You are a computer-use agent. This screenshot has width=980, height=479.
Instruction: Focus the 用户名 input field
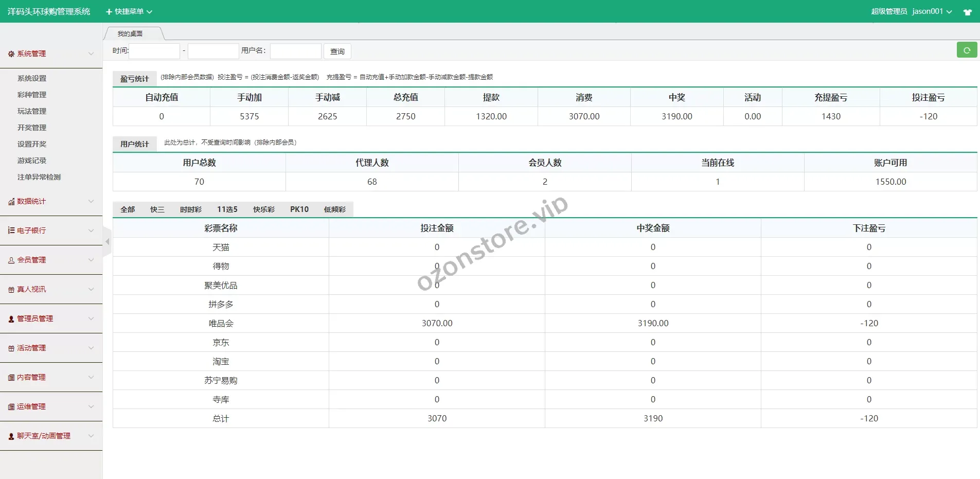(295, 51)
